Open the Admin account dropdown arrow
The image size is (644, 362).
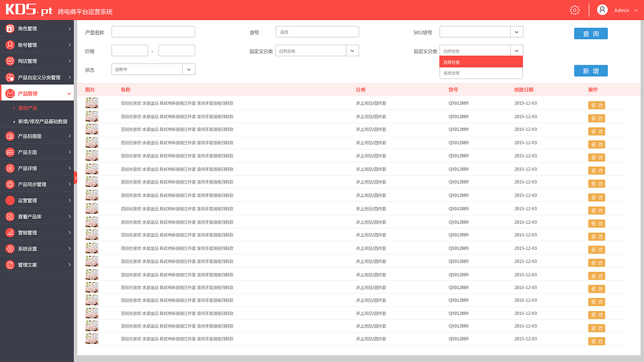pos(635,11)
